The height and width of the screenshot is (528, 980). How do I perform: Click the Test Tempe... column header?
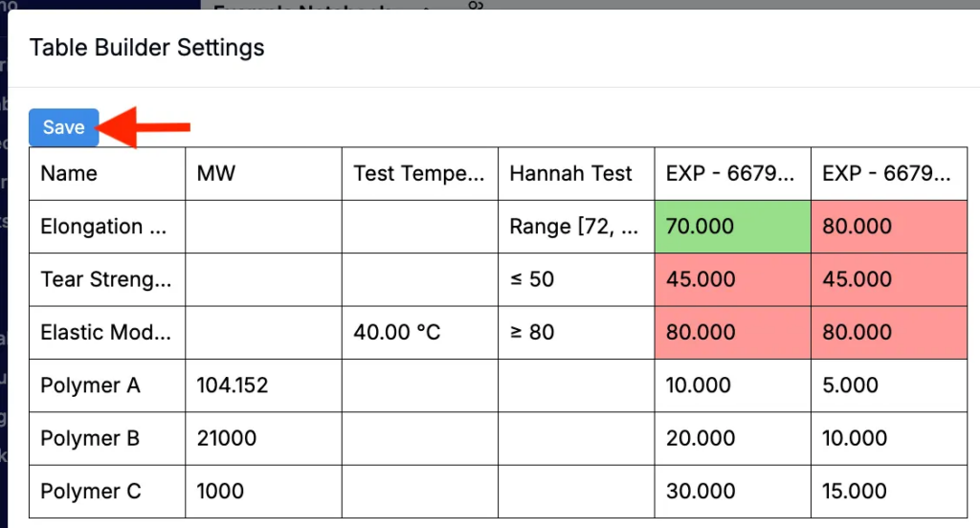click(x=420, y=174)
